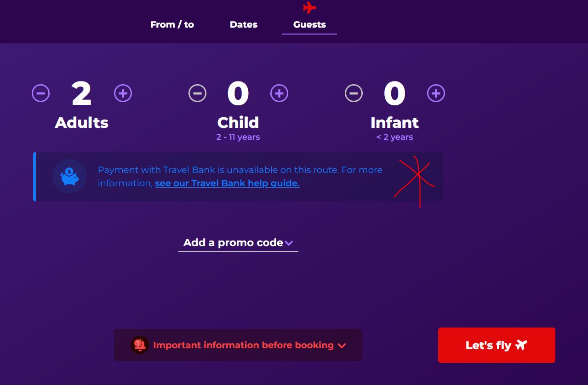Increase the Adults count with plus icon
This screenshot has width=588, height=385.
point(123,93)
